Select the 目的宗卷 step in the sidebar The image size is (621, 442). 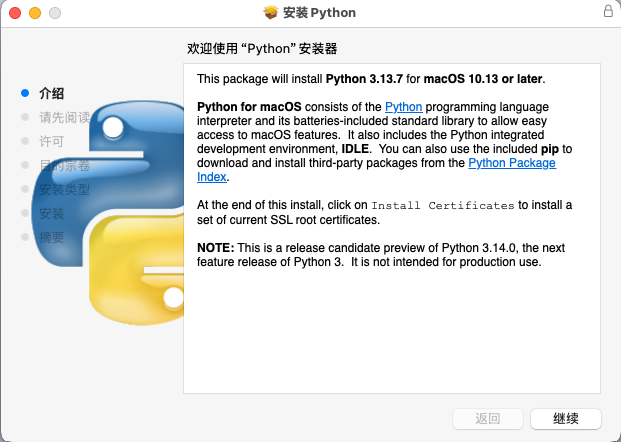pyautogui.click(x=64, y=165)
